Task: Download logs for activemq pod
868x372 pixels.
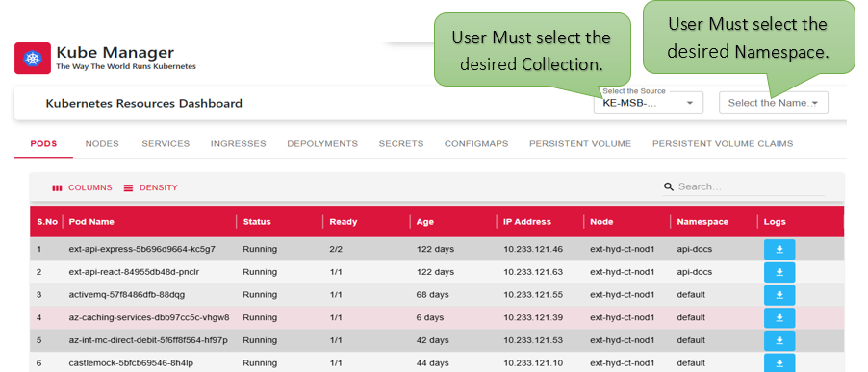Action: [779, 295]
